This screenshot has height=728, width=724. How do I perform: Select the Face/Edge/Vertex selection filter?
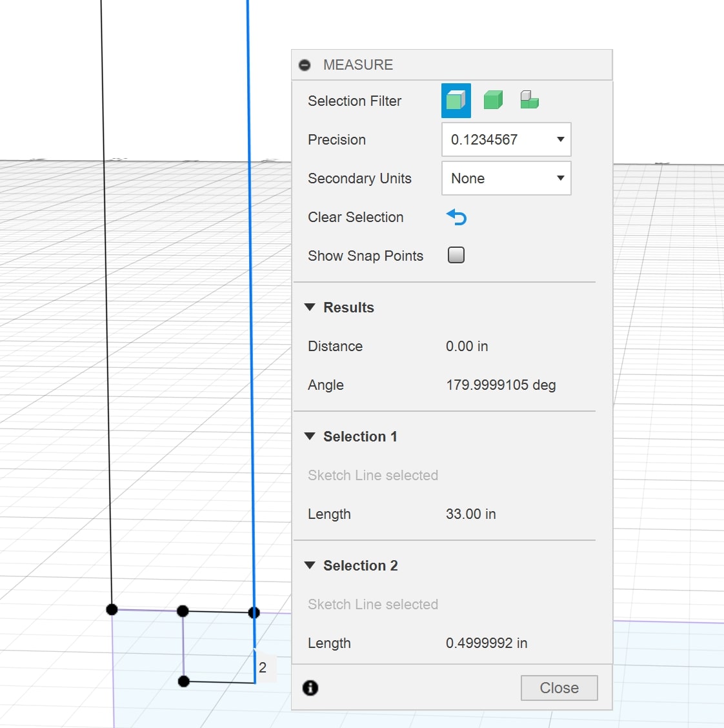(456, 101)
